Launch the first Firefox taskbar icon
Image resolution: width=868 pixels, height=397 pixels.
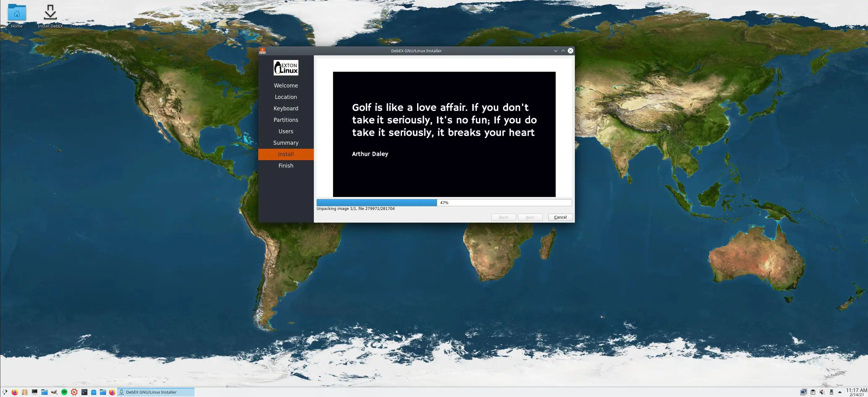coord(15,392)
